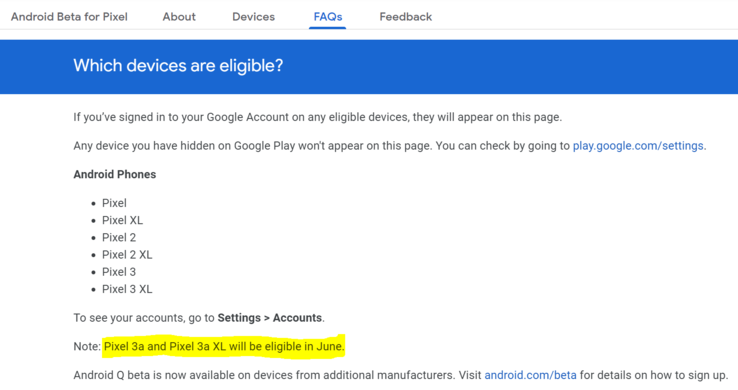Click the 'If you've signed in' paragraph
Image resolution: width=738 pixels, height=390 pixels.
318,117
